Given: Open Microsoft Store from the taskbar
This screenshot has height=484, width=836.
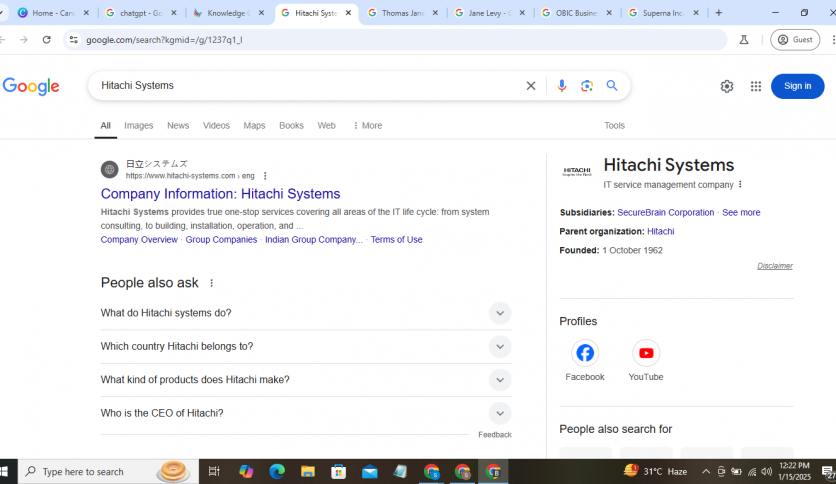Looking at the screenshot, I should pos(339,471).
